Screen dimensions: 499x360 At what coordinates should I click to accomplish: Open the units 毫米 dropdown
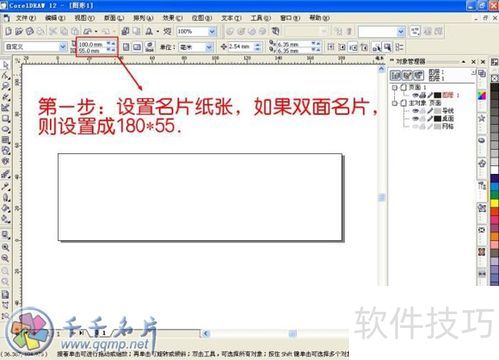click(x=209, y=47)
